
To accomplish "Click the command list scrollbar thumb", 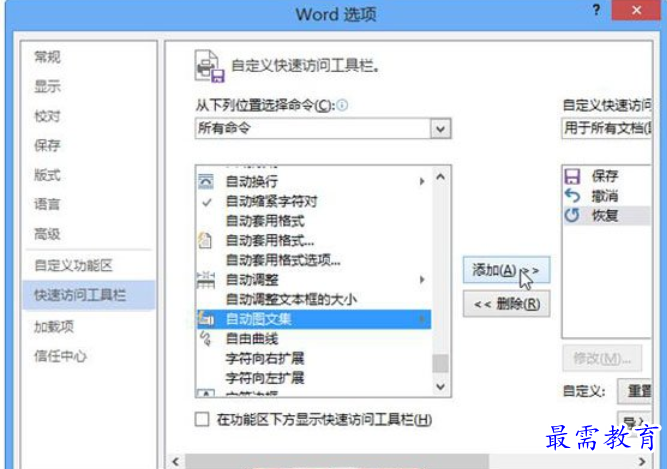I will pos(440,363).
